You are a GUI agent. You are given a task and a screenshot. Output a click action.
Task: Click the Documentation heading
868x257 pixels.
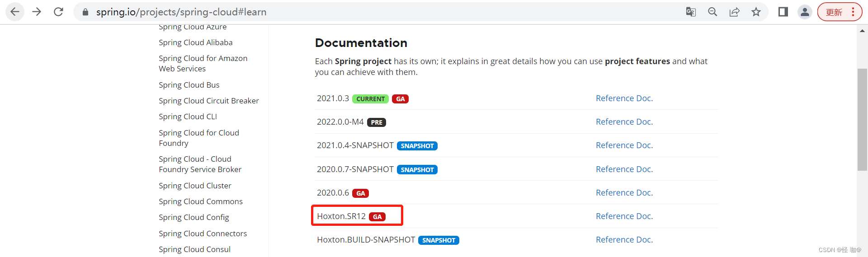pos(361,43)
